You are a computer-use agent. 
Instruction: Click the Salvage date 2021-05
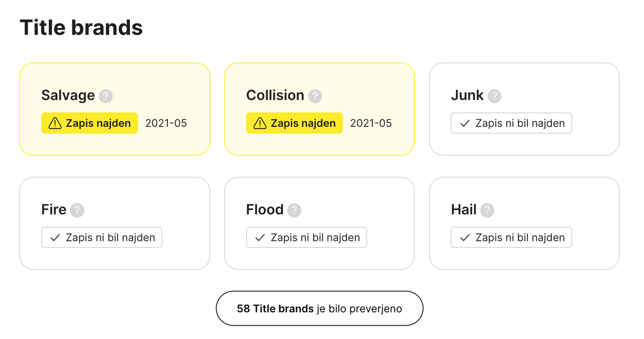point(166,123)
